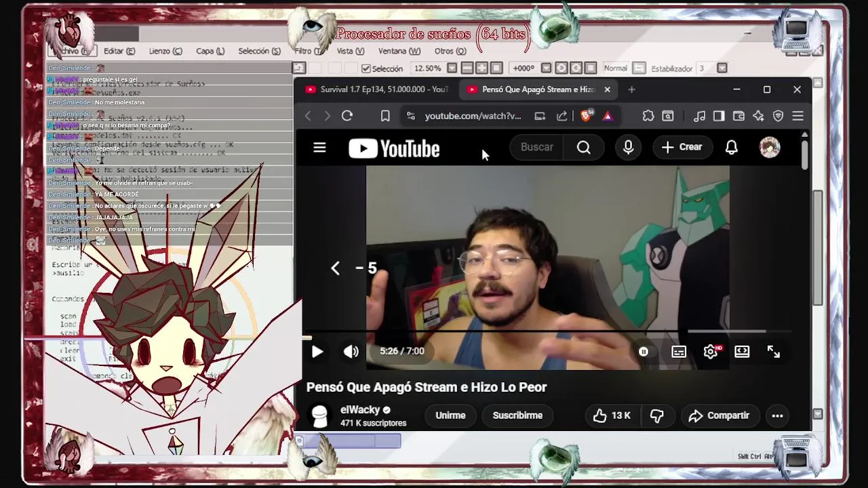Open the YouTube hamburger guide menu
868x488 pixels.
[319, 148]
